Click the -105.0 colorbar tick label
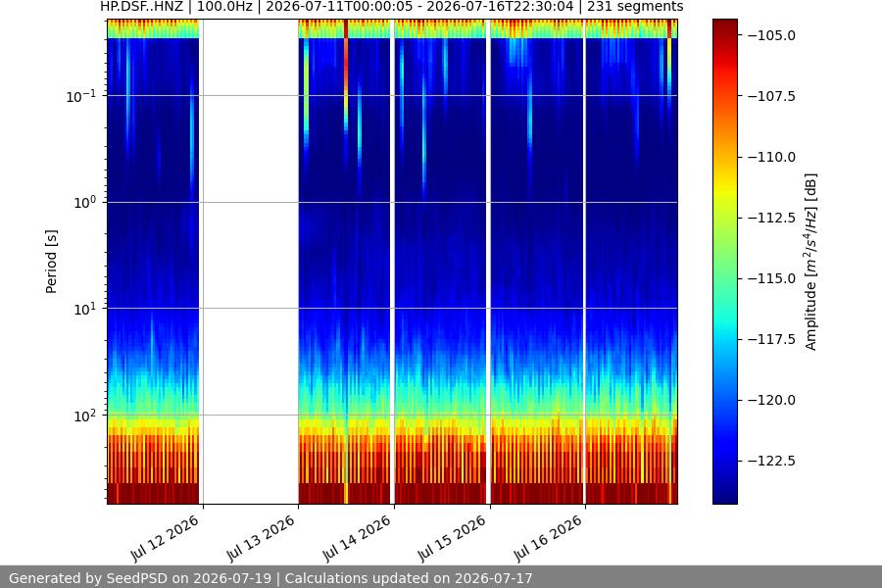The image size is (882, 588). pos(772,35)
